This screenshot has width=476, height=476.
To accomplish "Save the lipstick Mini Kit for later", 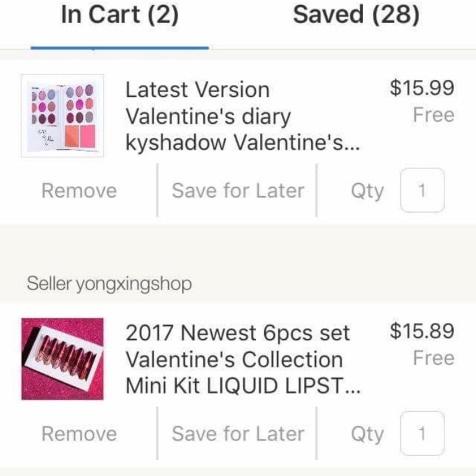I will point(238,434).
